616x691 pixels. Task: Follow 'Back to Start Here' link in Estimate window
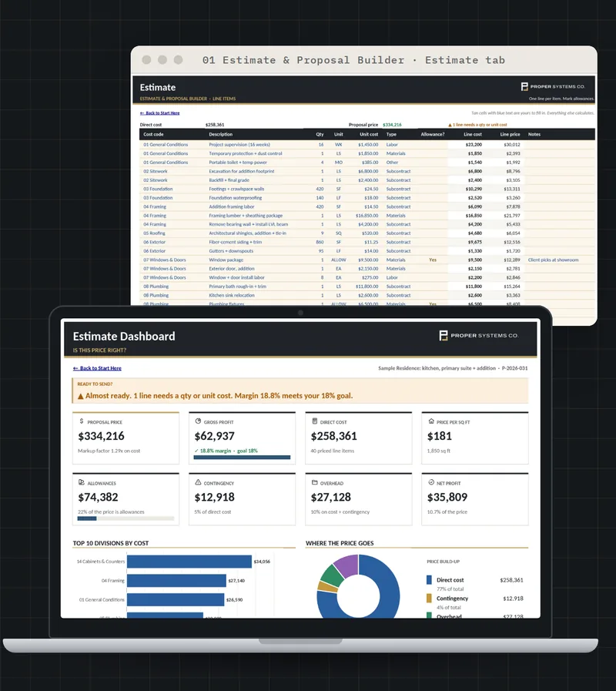pos(159,113)
